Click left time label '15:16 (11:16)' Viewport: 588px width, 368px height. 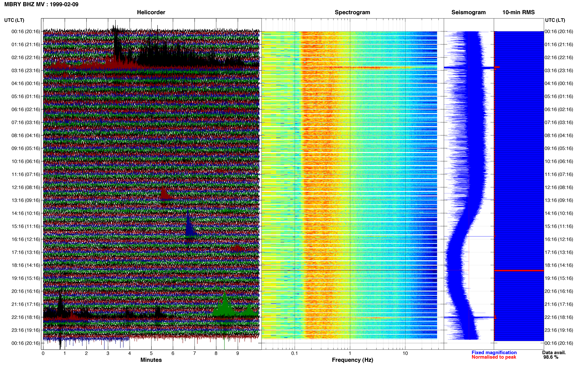[x=26, y=226]
